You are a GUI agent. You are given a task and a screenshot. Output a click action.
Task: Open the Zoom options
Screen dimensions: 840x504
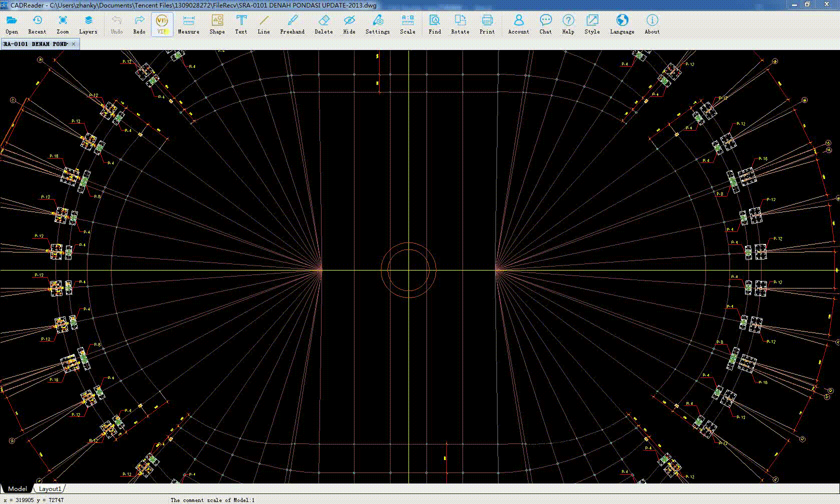tap(62, 23)
